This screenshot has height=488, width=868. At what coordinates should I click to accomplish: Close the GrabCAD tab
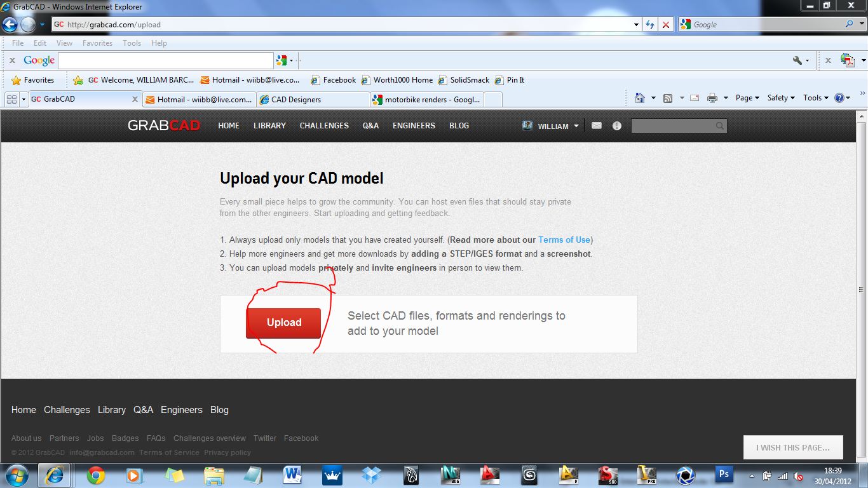click(x=135, y=99)
